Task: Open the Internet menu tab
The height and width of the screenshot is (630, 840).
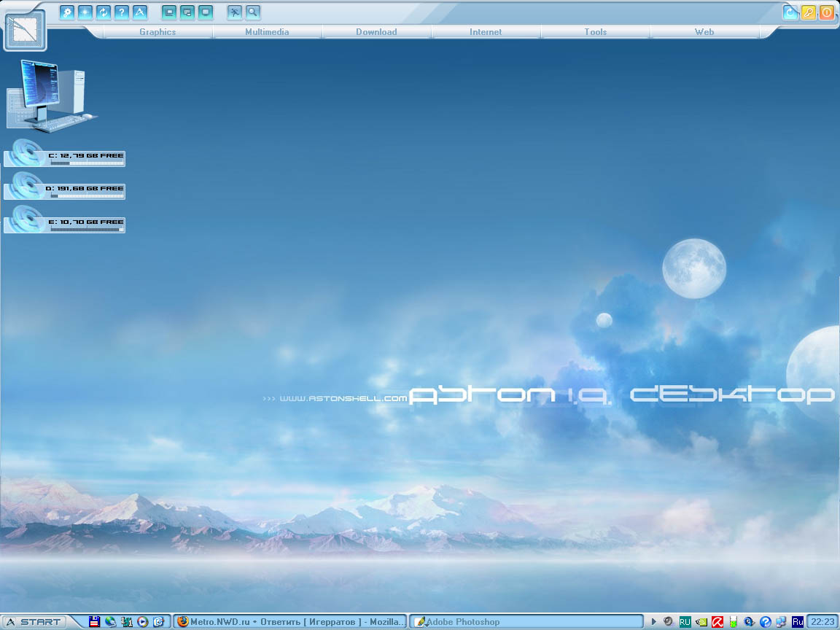Action: tap(486, 32)
